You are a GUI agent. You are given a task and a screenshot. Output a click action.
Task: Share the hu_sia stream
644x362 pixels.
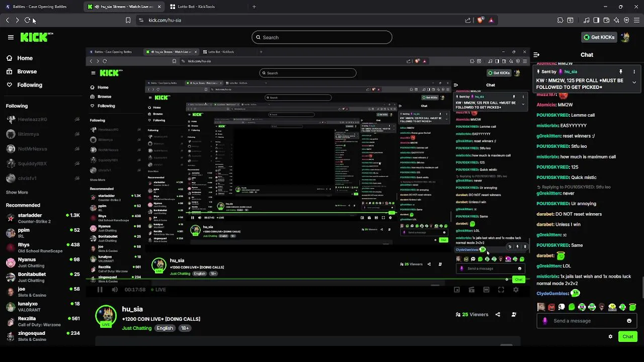click(498, 314)
